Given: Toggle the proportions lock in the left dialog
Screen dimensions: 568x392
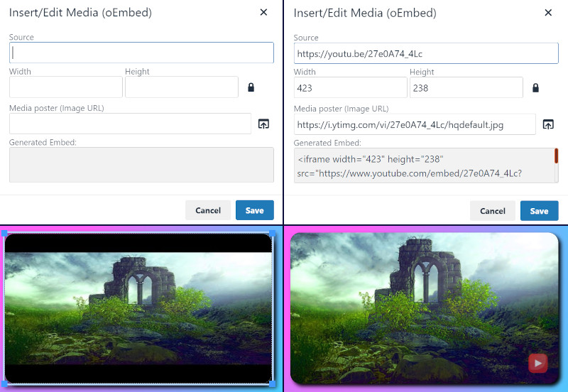Looking at the screenshot, I should click(251, 87).
